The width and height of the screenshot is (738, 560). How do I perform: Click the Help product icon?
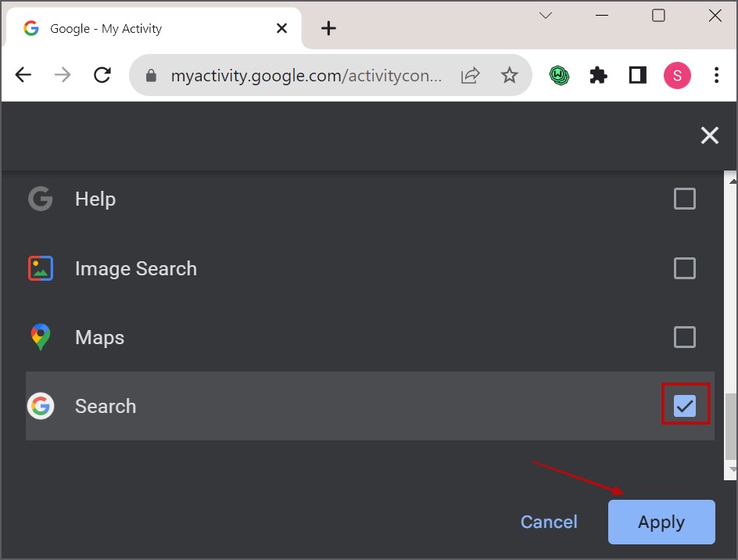coord(41,199)
